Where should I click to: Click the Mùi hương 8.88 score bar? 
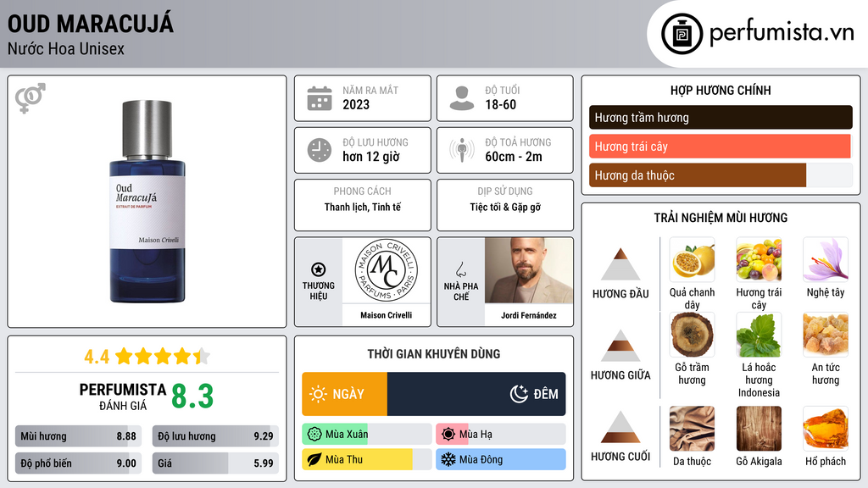(78, 436)
